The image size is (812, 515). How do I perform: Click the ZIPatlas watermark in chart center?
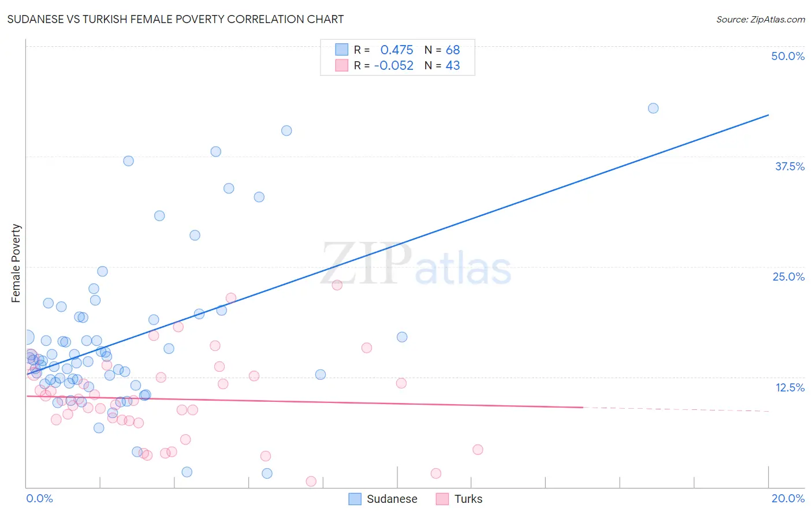[x=416, y=264]
